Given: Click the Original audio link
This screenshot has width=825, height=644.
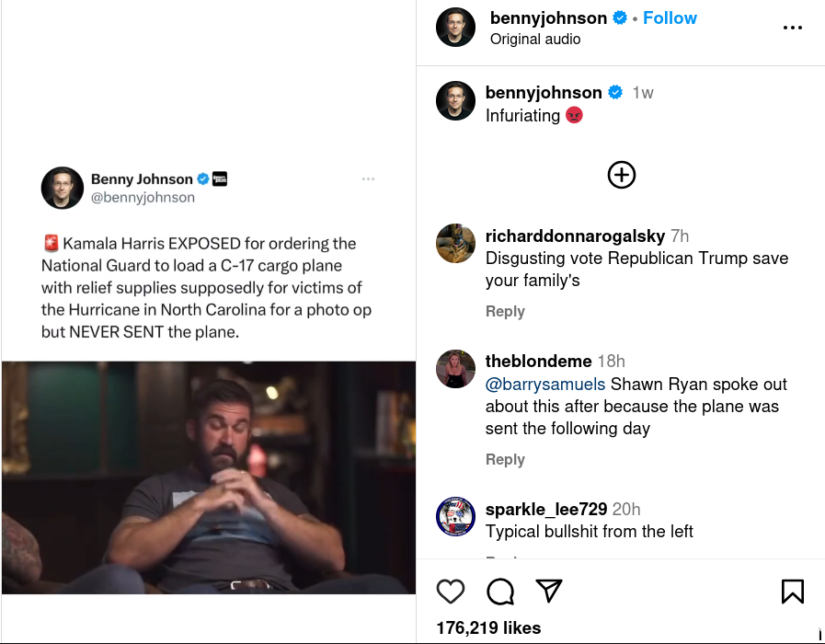Looking at the screenshot, I should (535, 40).
